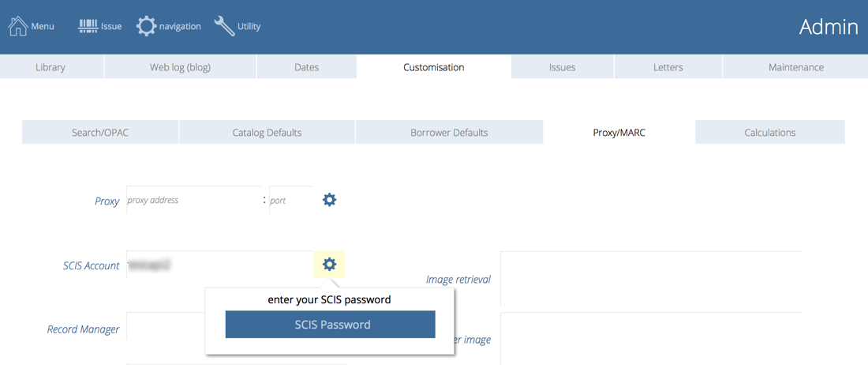Image resolution: width=868 pixels, height=365 pixels.
Task: Go to the Issues tab
Action: [x=562, y=67]
